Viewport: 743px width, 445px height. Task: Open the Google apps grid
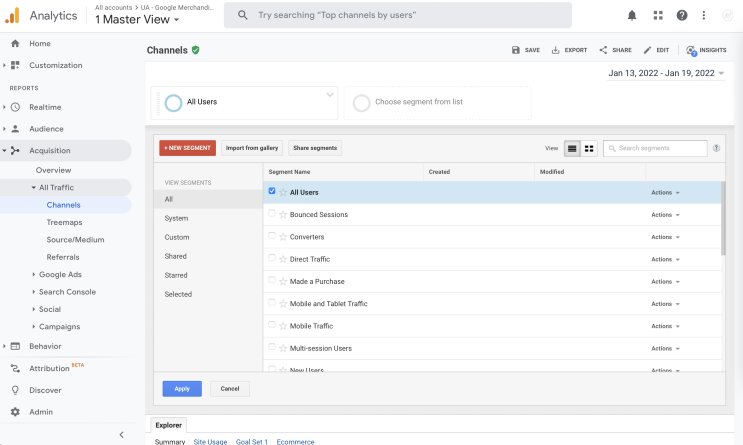pyautogui.click(x=658, y=16)
